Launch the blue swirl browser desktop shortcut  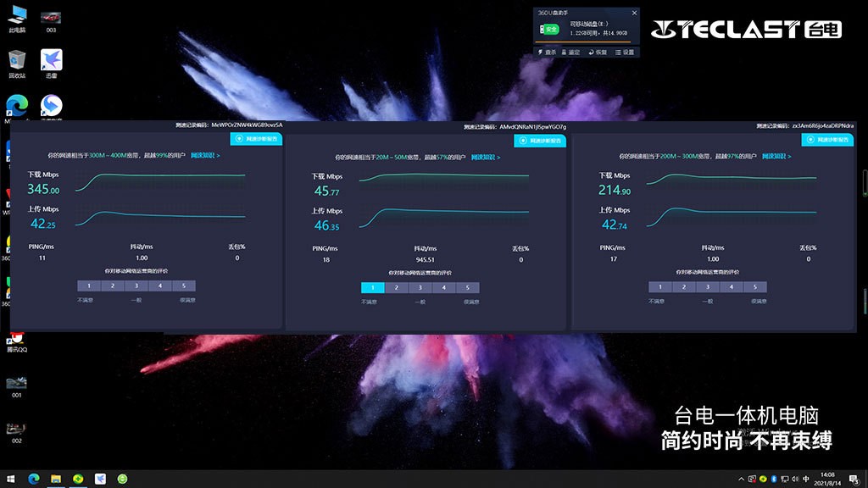[51, 106]
